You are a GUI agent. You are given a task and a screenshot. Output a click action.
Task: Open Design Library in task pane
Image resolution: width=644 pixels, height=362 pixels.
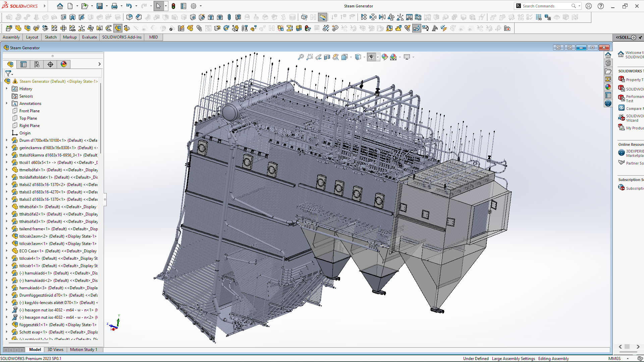tap(608, 63)
